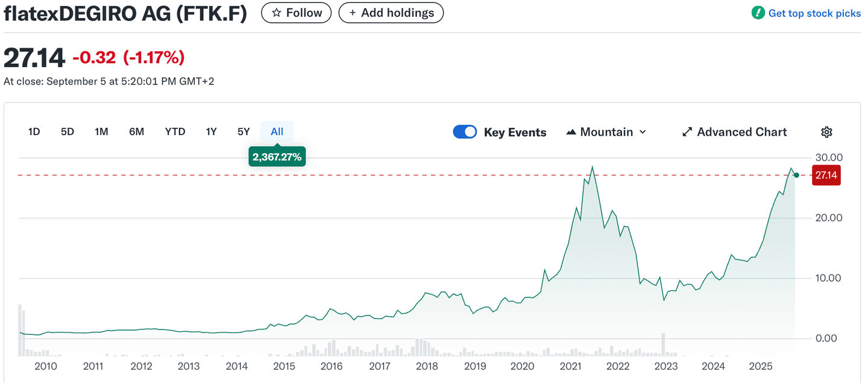Expand the Mountain chart type dropdown
The width and height of the screenshot is (868, 383).
pos(642,132)
